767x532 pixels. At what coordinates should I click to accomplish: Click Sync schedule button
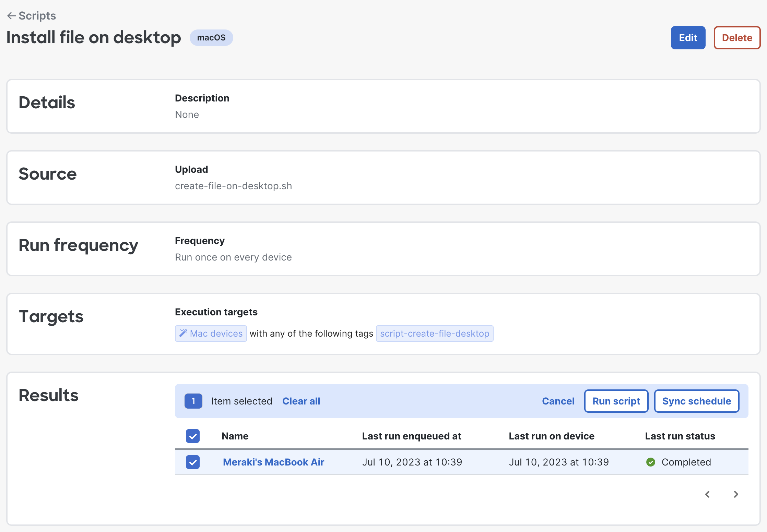pos(696,401)
